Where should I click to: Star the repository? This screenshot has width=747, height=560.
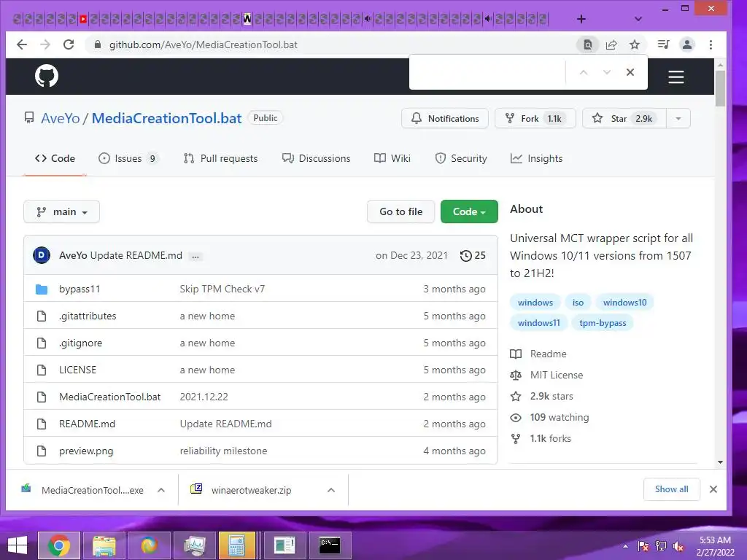tap(624, 119)
